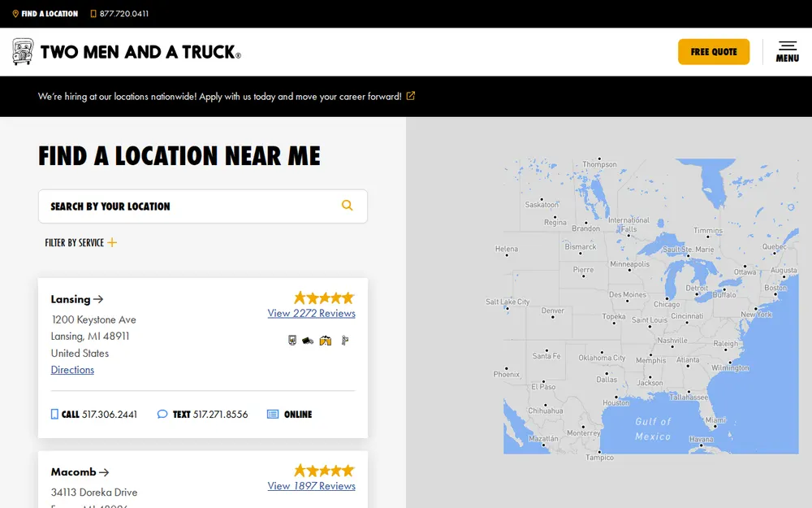Click Saint Louis on the map

pos(650,319)
